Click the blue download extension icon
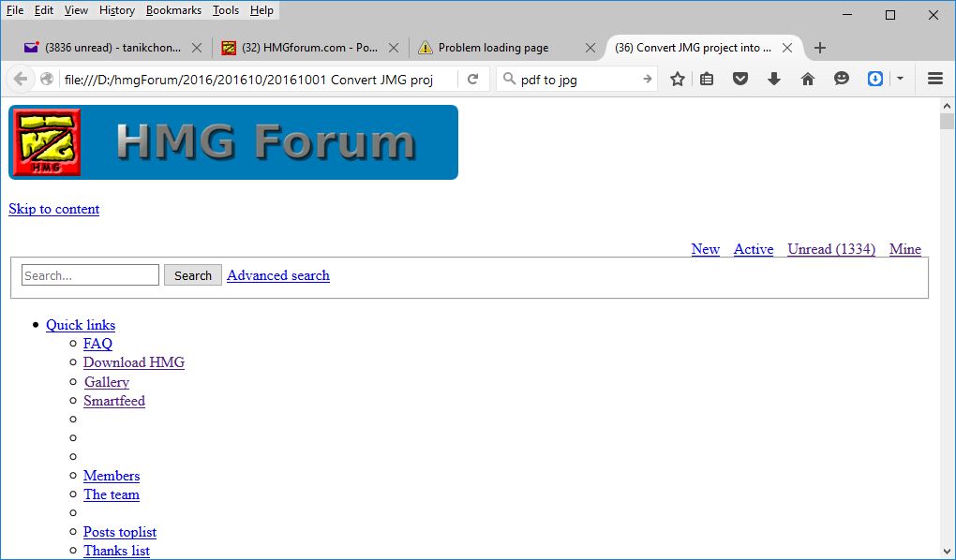This screenshot has width=956, height=560. click(x=875, y=80)
